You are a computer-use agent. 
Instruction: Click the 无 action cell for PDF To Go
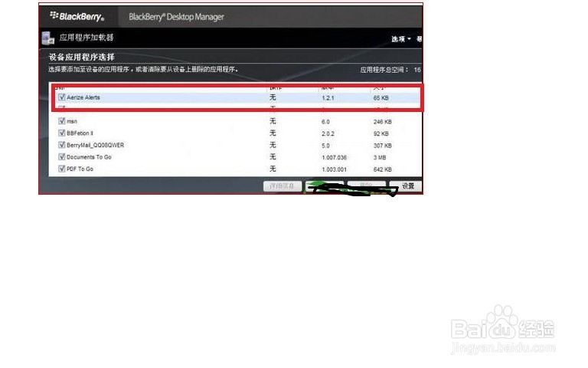[x=273, y=169]
